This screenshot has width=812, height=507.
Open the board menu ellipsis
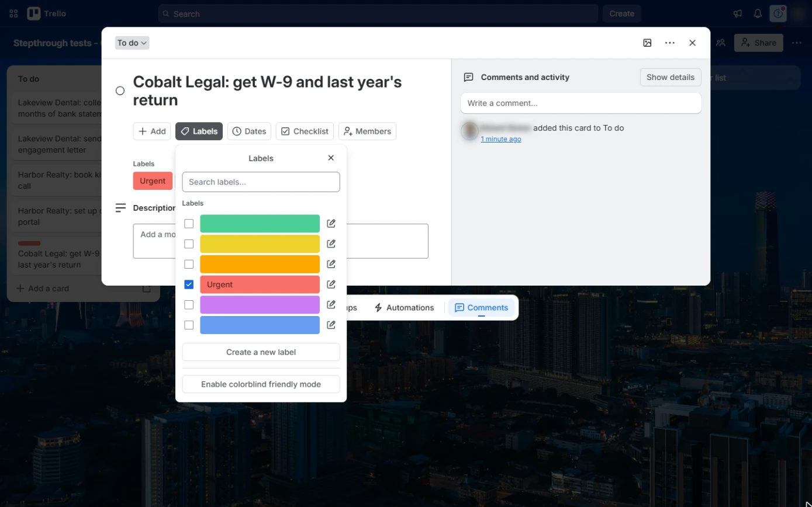pyautogui.click(x=797, y=43)
